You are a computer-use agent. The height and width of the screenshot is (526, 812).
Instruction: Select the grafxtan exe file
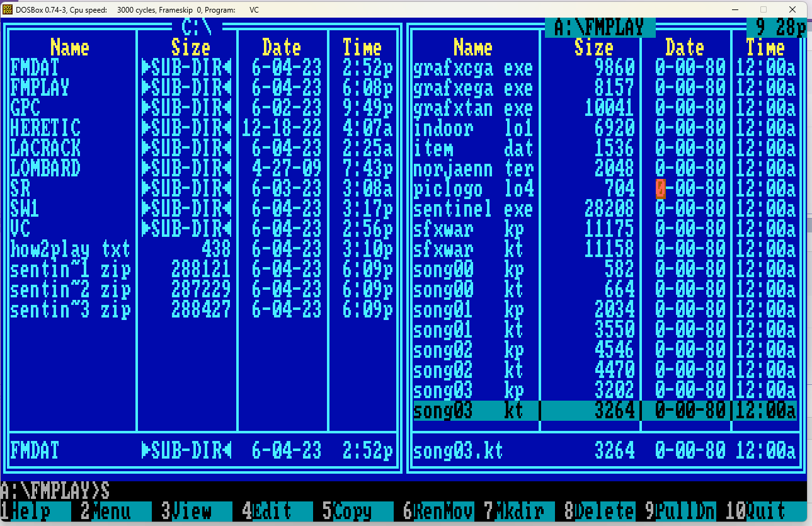(x=605, y=108)
